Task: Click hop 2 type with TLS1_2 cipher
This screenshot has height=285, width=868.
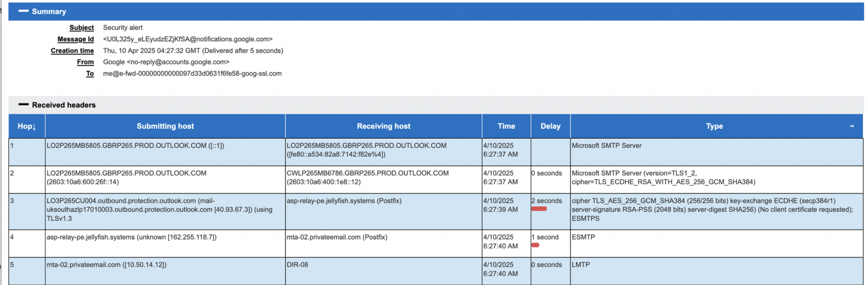Action: click(664, 177)
